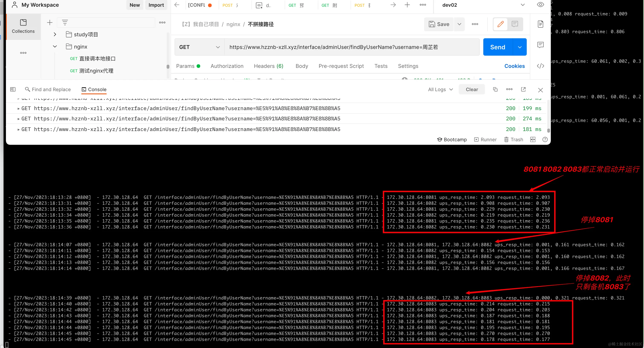Toggle the sidebar from bottom bar icon
644x348 pixels.
coord(13,89)
